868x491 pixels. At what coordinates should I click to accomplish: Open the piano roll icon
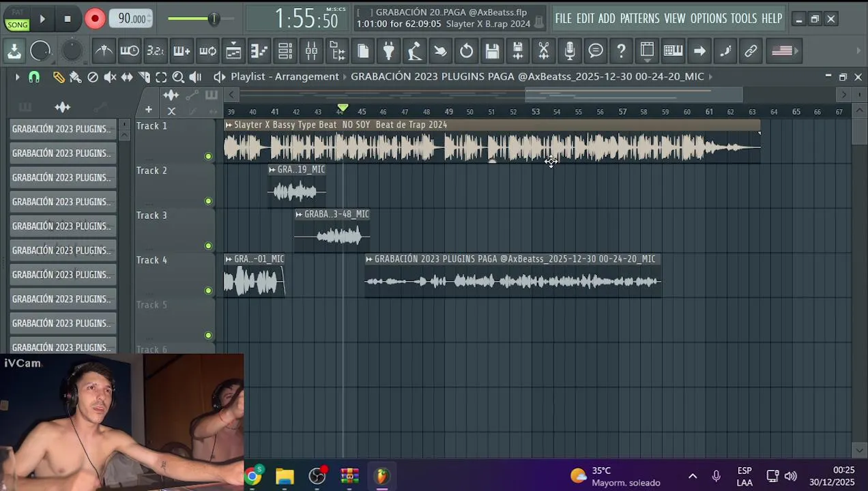click(x=259, y=50)
